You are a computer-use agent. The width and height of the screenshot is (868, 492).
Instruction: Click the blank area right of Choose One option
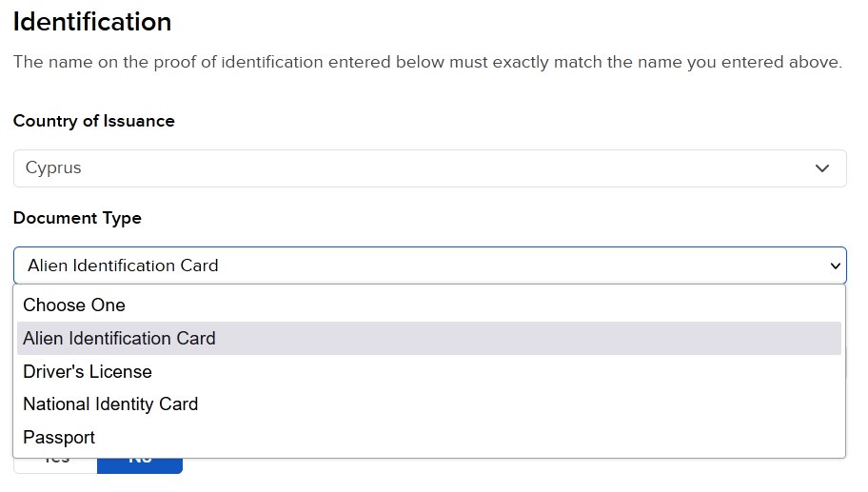476,305
